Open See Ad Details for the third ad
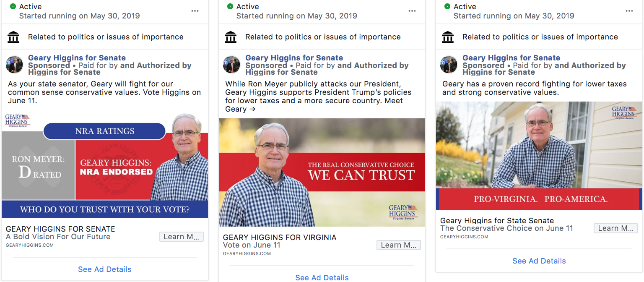Image resolution: width=644 pixels, height=282 pixels. click(x=539, y=261)
